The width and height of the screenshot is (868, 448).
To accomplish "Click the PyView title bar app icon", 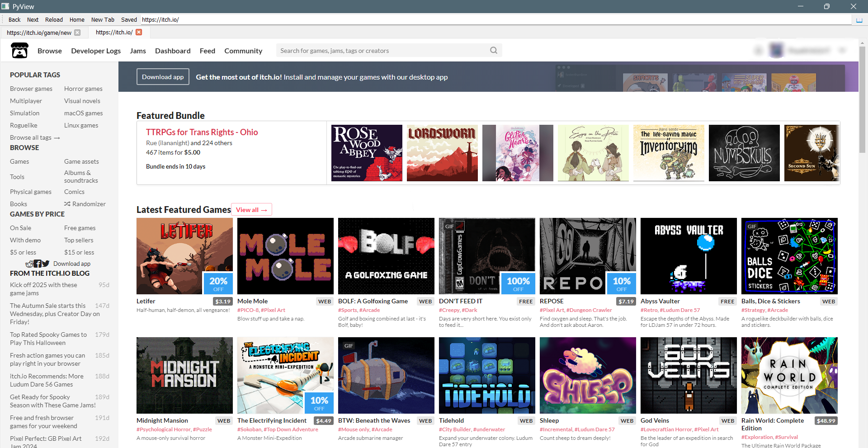I will pos(5,6).
